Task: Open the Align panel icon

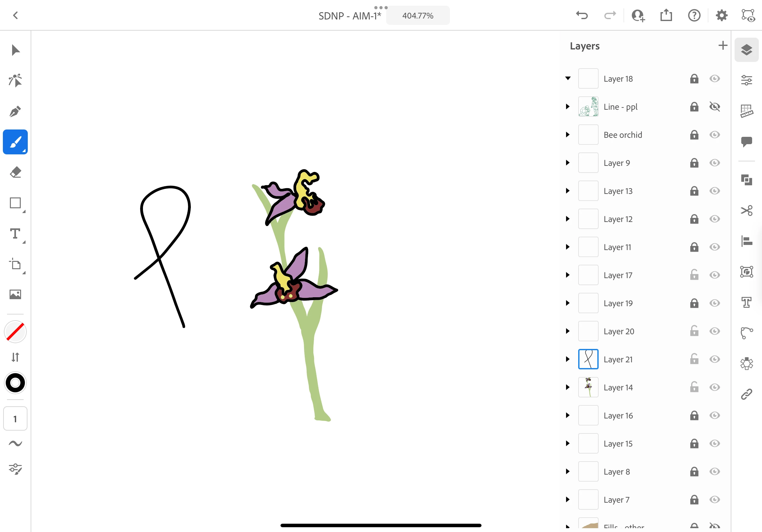Action: [x=746, y=241]
